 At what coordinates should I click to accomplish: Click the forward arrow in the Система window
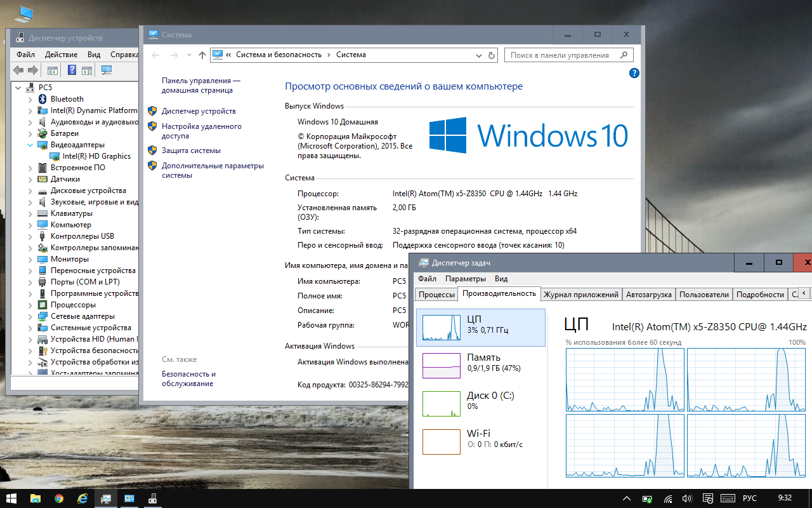pos(174,55)
